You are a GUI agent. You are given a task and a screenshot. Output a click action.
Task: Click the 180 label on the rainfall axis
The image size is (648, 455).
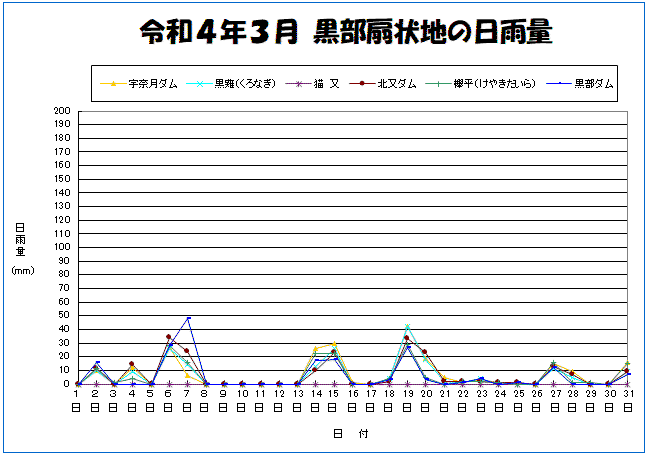(x=62, y=138)
